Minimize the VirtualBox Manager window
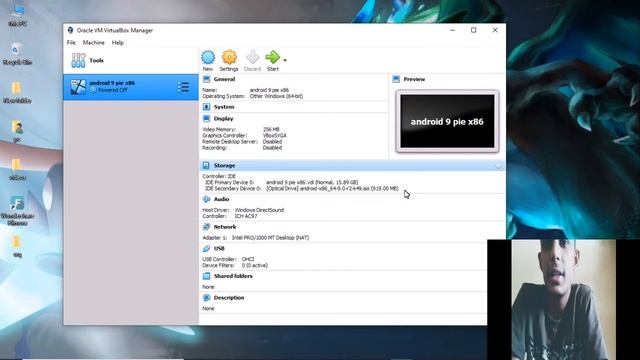 click(452, 30)
